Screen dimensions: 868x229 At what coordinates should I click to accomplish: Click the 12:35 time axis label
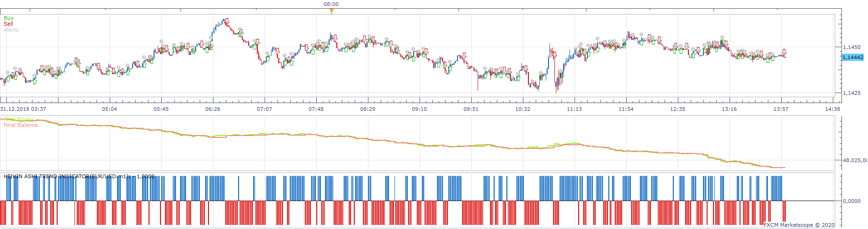tap(678, 109)
